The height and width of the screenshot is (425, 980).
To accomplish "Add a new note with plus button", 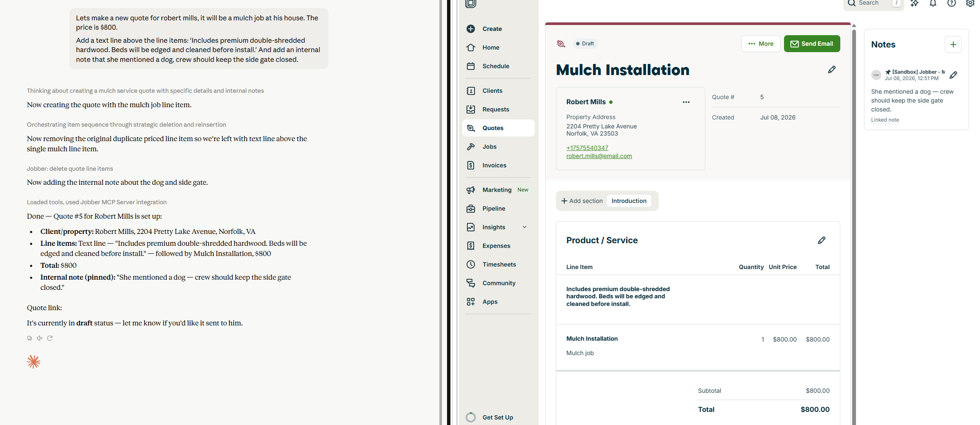I will click(x=953, y=44).
